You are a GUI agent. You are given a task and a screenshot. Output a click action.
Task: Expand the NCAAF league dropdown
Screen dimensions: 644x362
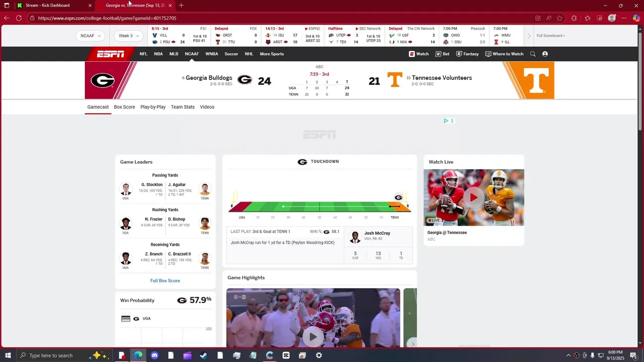(91, 36)
